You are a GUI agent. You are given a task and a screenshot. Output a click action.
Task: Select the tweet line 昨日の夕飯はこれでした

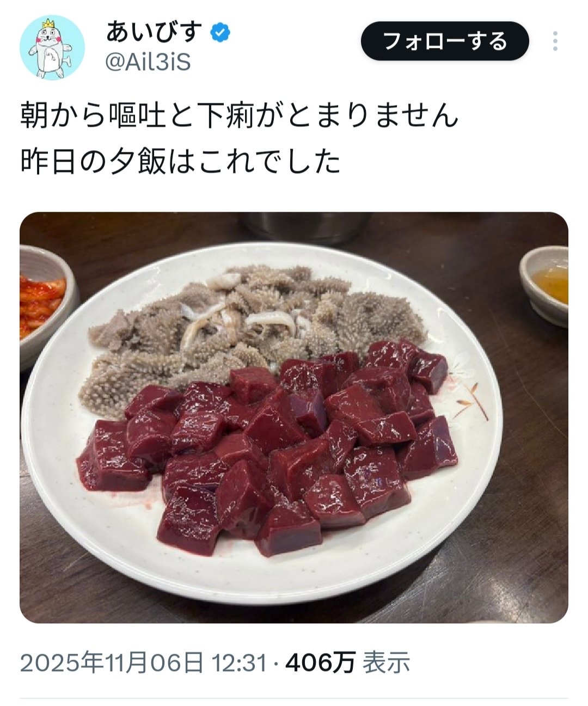coord(180,161)
